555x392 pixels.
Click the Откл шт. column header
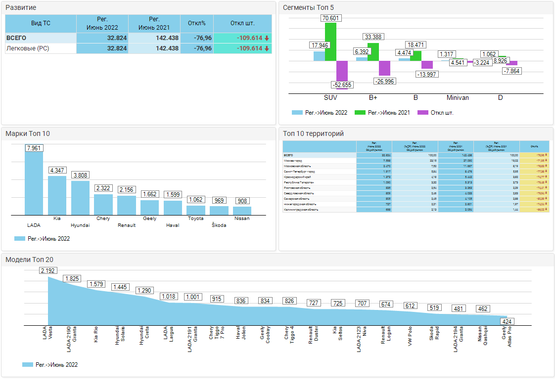click(x=242, y=23)
